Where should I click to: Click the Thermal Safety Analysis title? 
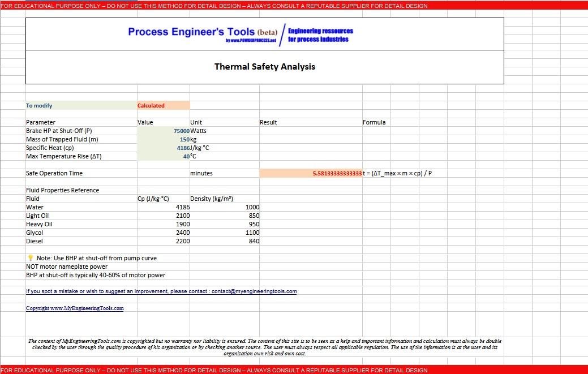pos(264,67)
